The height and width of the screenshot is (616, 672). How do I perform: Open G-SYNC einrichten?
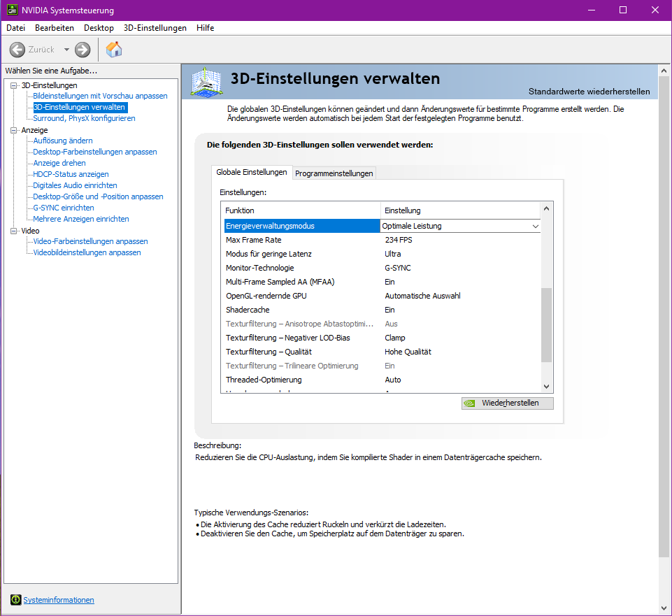[x=64, y=208]
